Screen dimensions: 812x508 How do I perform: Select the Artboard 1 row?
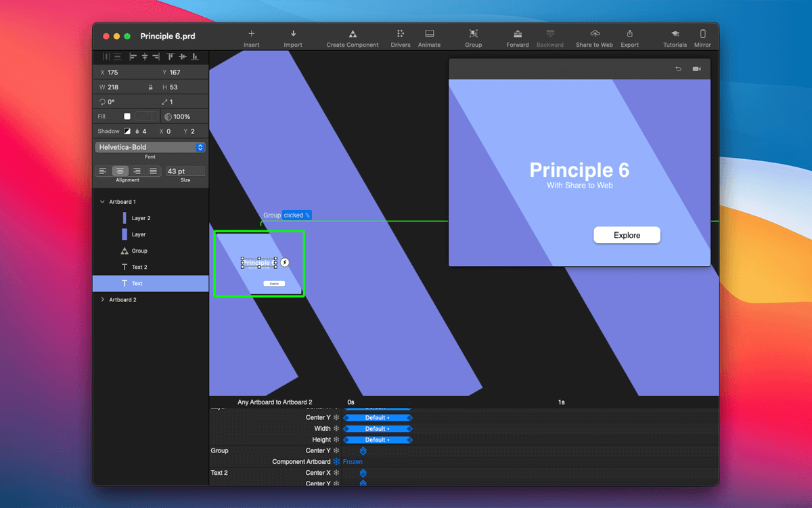click(x=150, y=202)
